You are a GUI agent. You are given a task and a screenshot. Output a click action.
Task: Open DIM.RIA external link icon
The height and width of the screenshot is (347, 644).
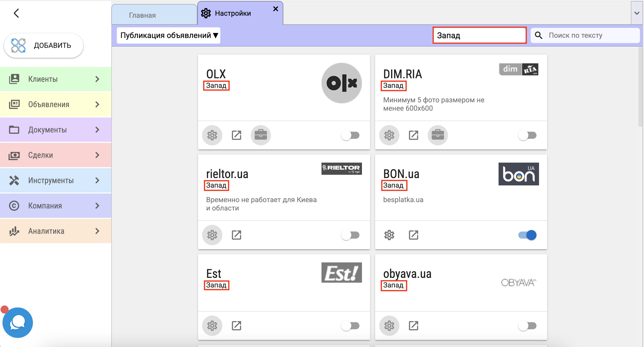[414, 135]
